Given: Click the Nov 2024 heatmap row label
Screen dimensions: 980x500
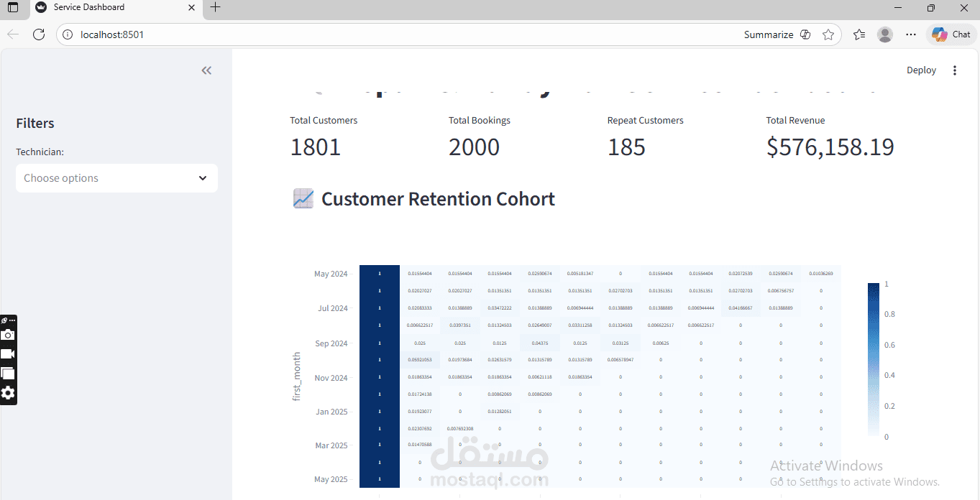Looking at the screenshot, I should click(x=331, y=378).
